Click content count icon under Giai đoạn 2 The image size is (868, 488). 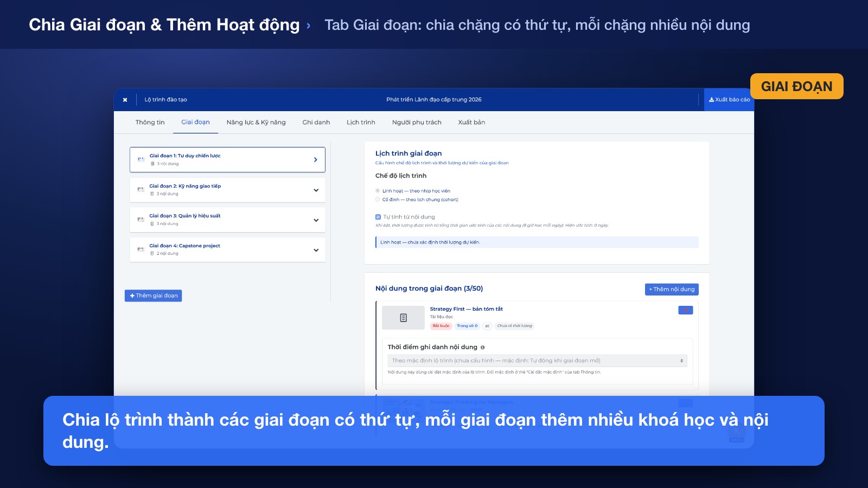152,194
